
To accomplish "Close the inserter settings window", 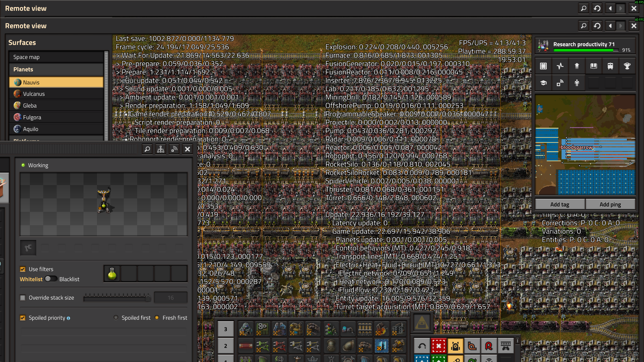I will (x=187, y=149).
